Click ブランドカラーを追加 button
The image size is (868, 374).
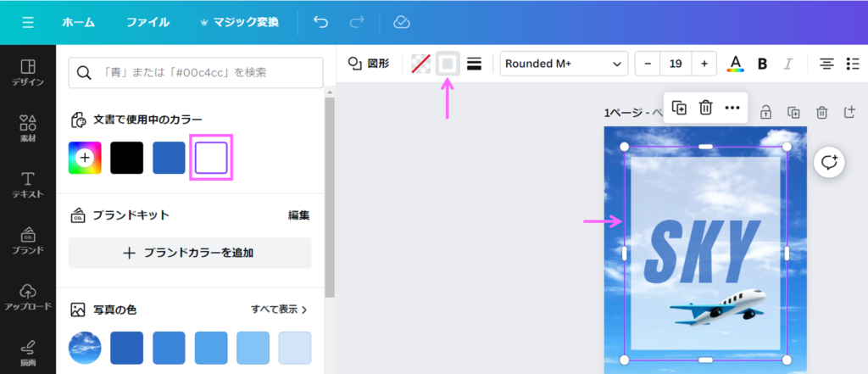pyautogui.click(x=190, y=253)
